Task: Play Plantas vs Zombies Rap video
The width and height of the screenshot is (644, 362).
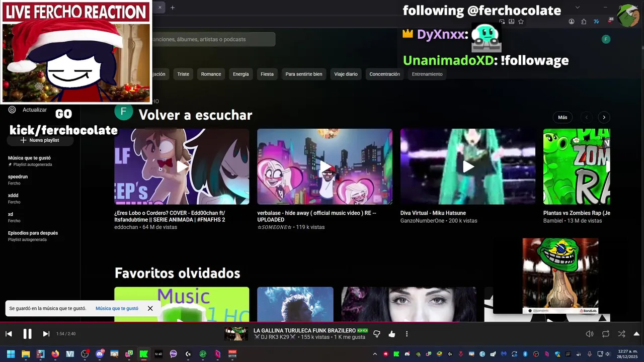Action: click(577, 166)
